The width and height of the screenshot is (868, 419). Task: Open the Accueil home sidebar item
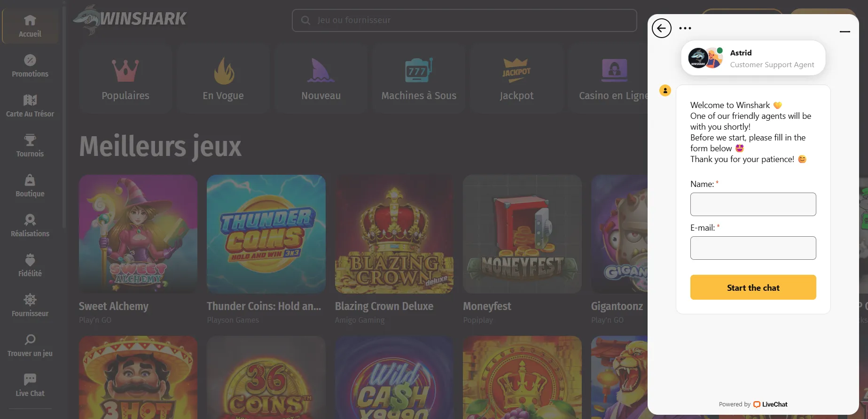pos(30,26)
